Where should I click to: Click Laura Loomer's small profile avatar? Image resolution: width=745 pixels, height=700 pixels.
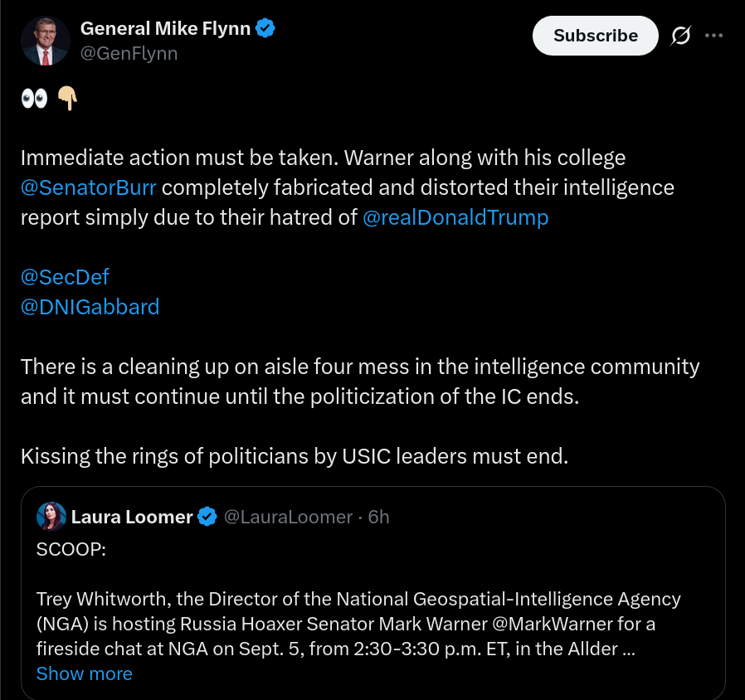[x=51, y=516]
